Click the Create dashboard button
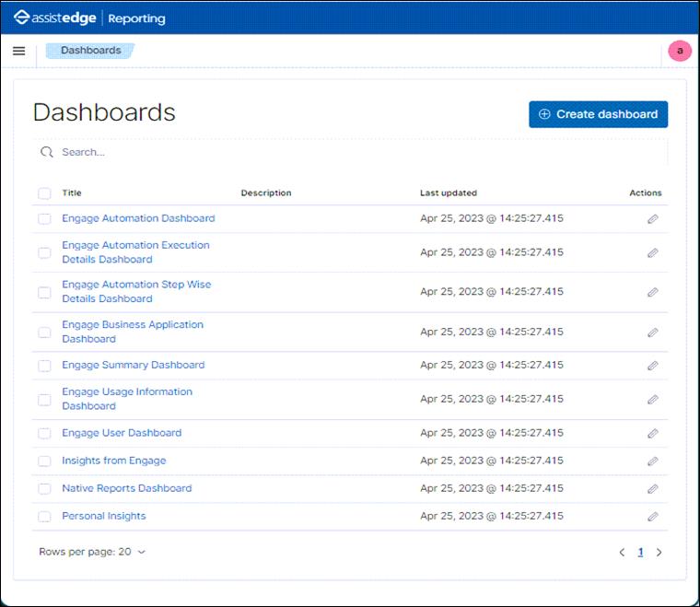700x607 pixels. coord(598,114)
